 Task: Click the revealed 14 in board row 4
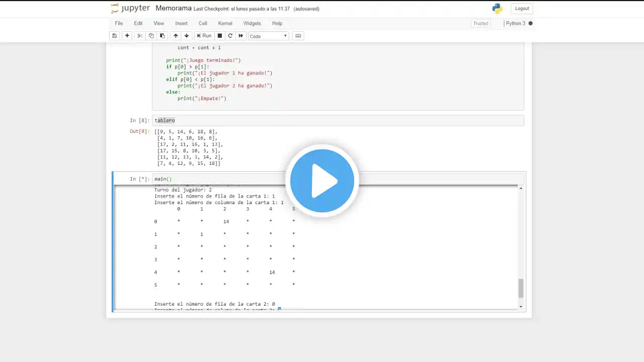pyautogui.click(x=272, y=273)
